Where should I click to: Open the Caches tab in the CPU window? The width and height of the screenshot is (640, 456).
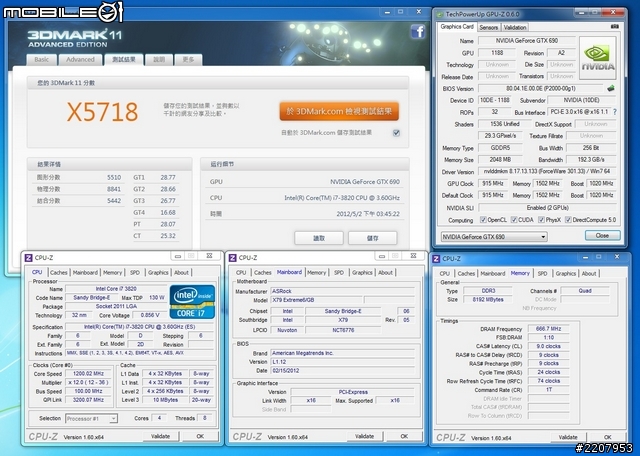59,272
